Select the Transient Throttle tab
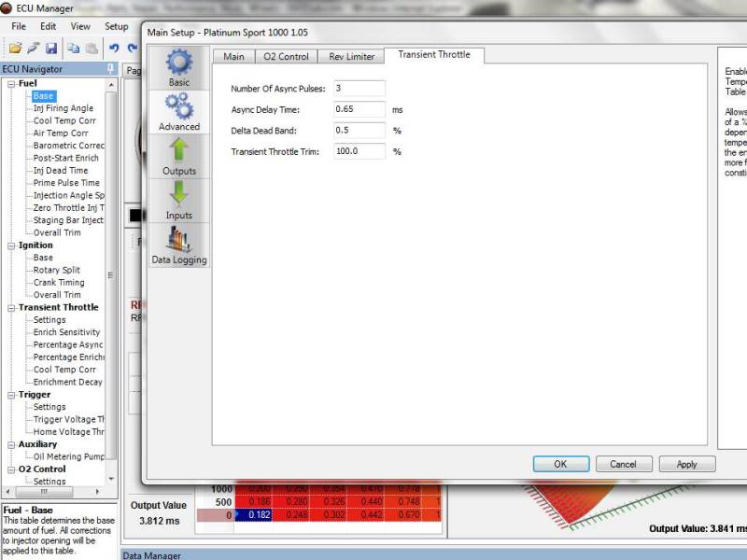The height and width of the screenshot is (560, 747). [x=434, y=55]
